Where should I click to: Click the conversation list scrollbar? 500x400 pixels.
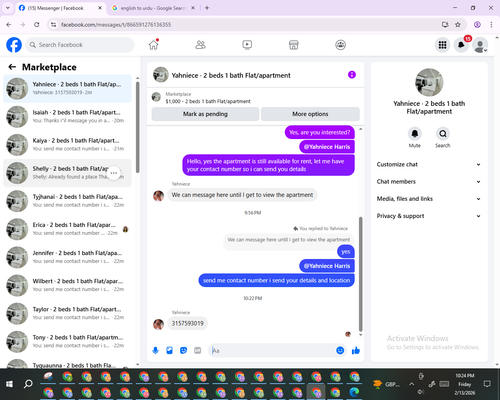pos(137,127)
